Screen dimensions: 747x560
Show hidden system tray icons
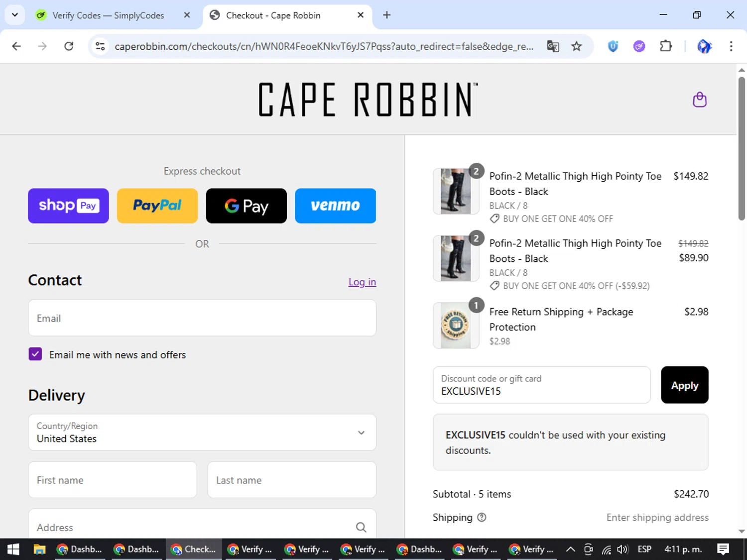pyautogui.click(x=571, y=549)
